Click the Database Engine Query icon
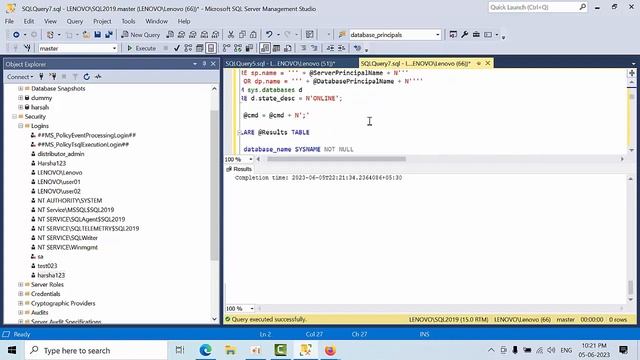640x360 pixels. click(x=170, y=35)
